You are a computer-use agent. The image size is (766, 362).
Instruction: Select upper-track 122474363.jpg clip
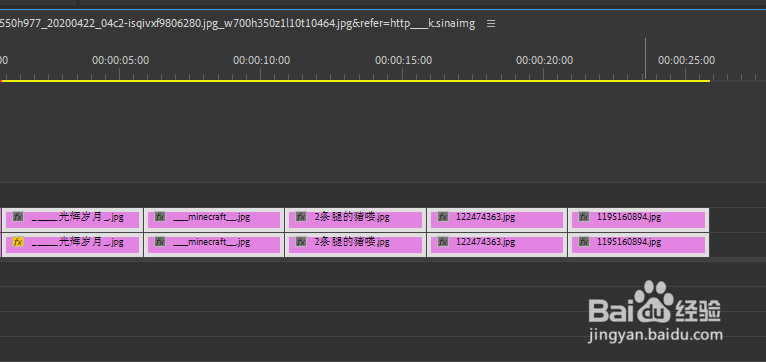click(497, 220)
